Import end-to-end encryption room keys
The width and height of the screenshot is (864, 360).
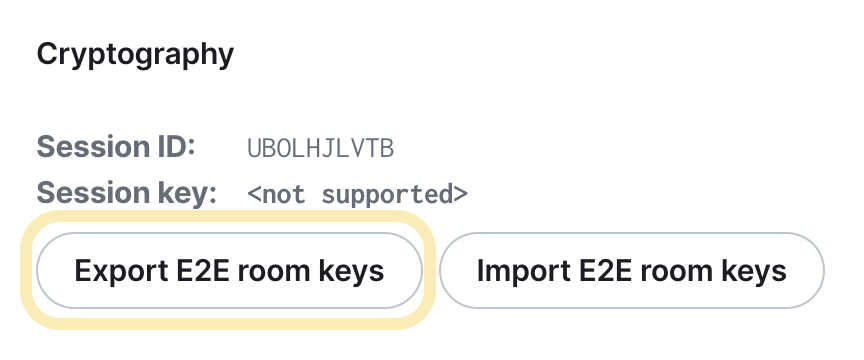[x=631, y=270]
